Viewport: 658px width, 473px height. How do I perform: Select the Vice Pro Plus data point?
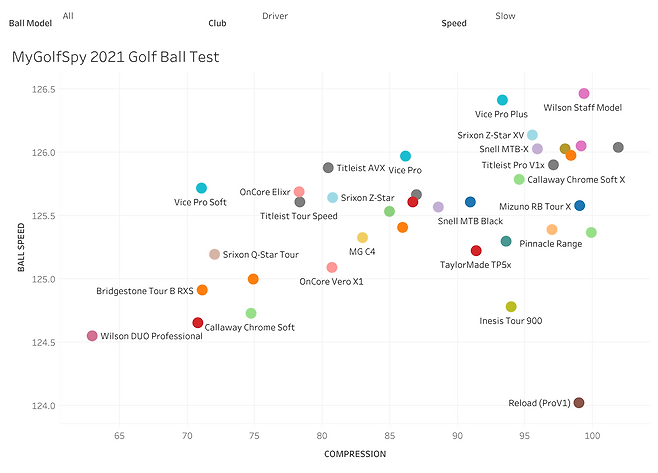(502, 100)
